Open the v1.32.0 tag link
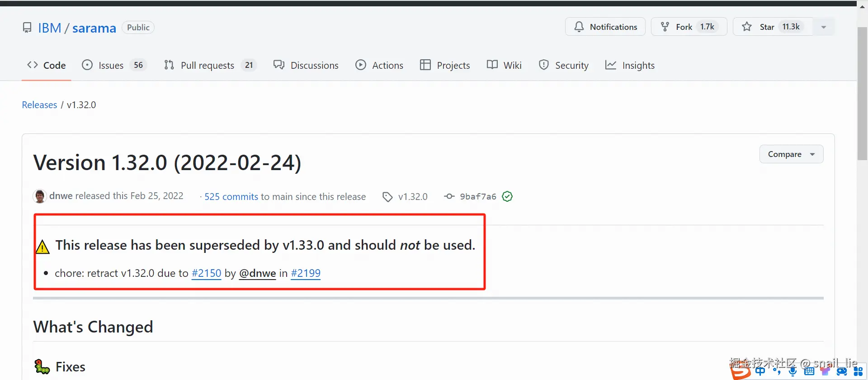This screenshot has height=380, width=868. click(413, 197)
